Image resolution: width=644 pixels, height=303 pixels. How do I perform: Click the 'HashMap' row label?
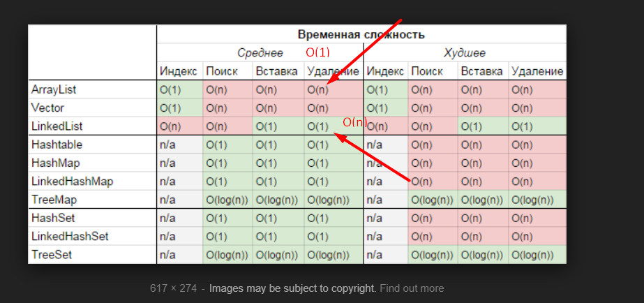[55, 163]
